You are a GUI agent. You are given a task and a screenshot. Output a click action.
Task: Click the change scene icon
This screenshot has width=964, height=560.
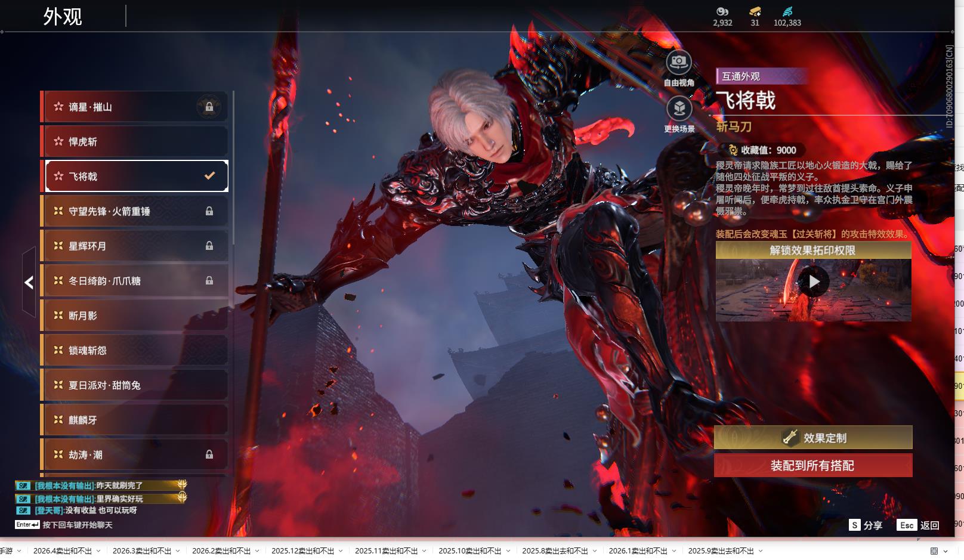(x=679, y=109)
